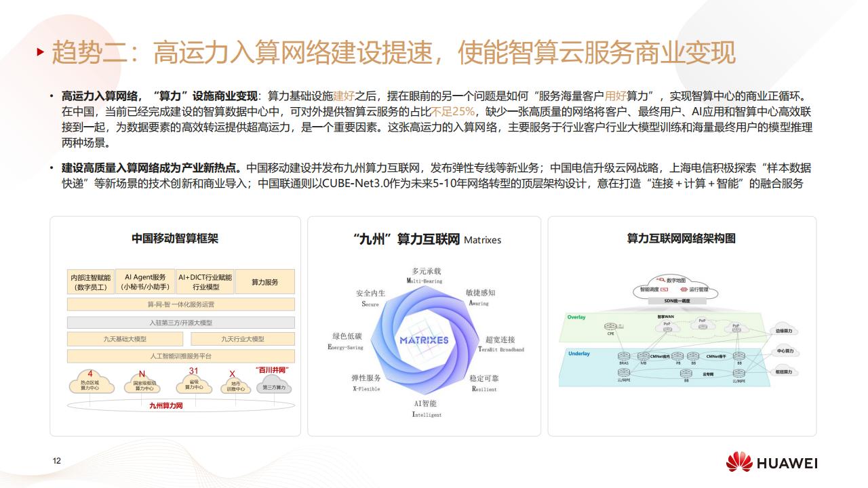
Task: Click the red label 九州算力网
Action: [166, 405]
